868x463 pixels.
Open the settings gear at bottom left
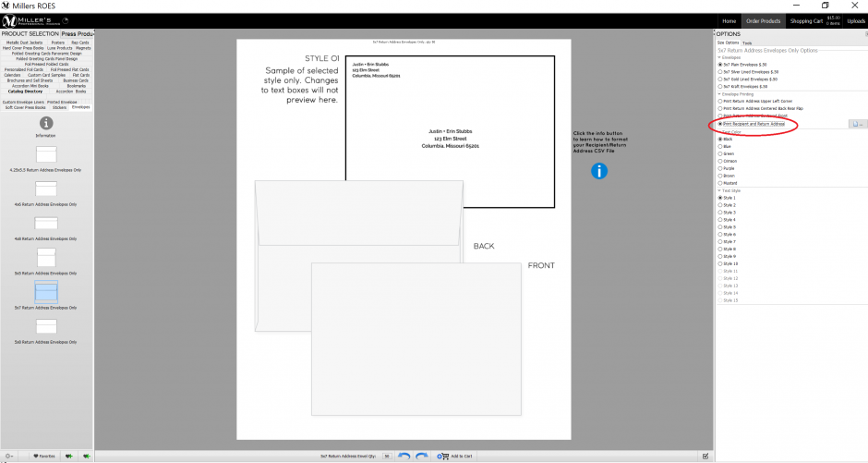[x=9, y=457]
